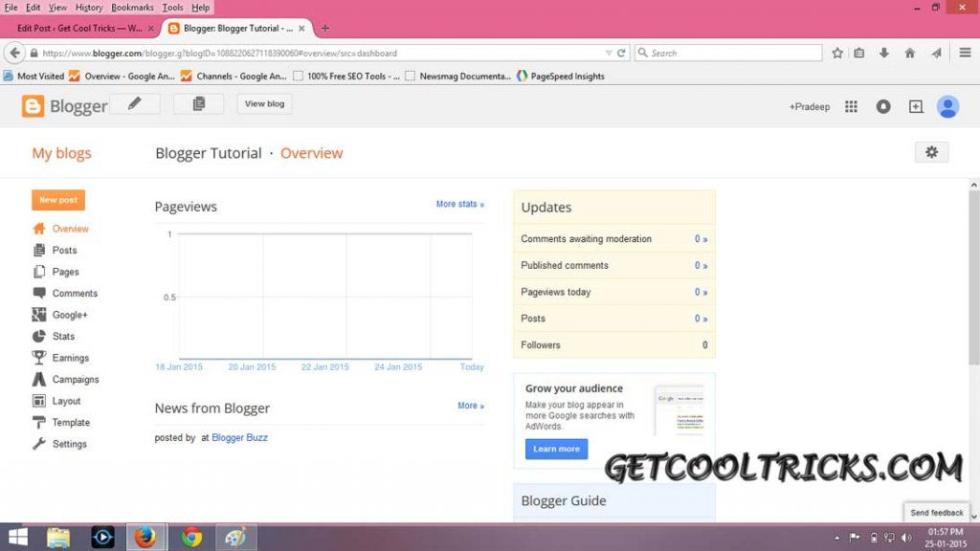Open the More stats link
The width and height of the screenshot is (980, 551).
click(x=460, y=205)
